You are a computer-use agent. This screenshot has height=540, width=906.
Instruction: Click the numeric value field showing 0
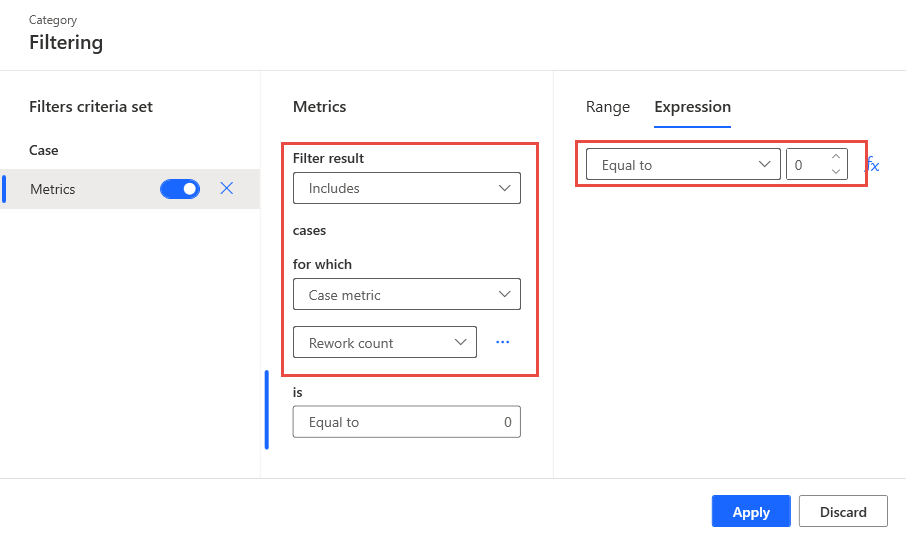coord(807,165)
